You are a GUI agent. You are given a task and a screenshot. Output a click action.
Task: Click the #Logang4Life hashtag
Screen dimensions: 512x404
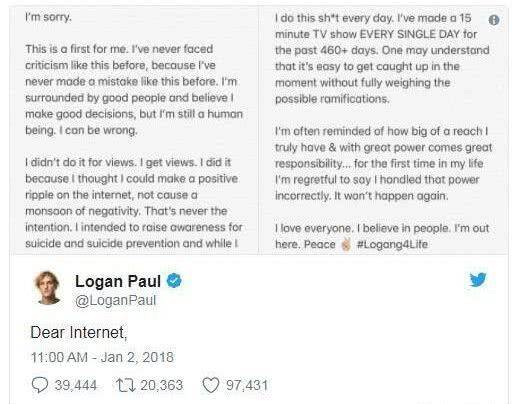[392, 244]
